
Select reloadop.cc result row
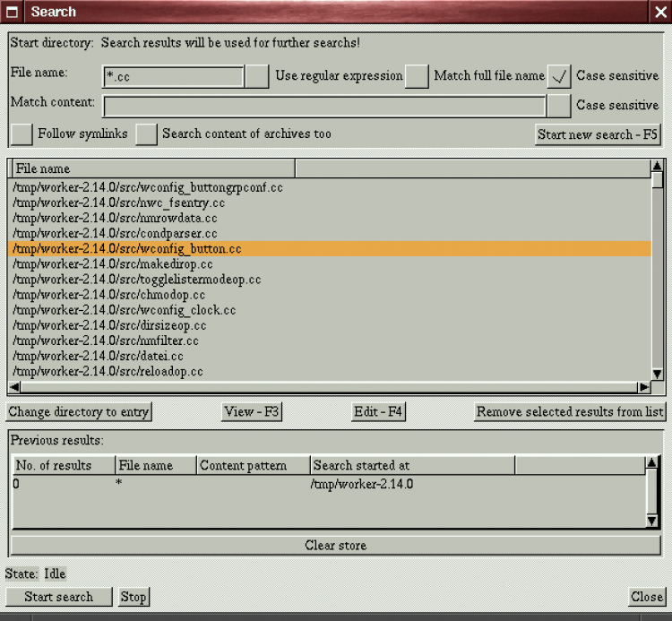point(329,372)
